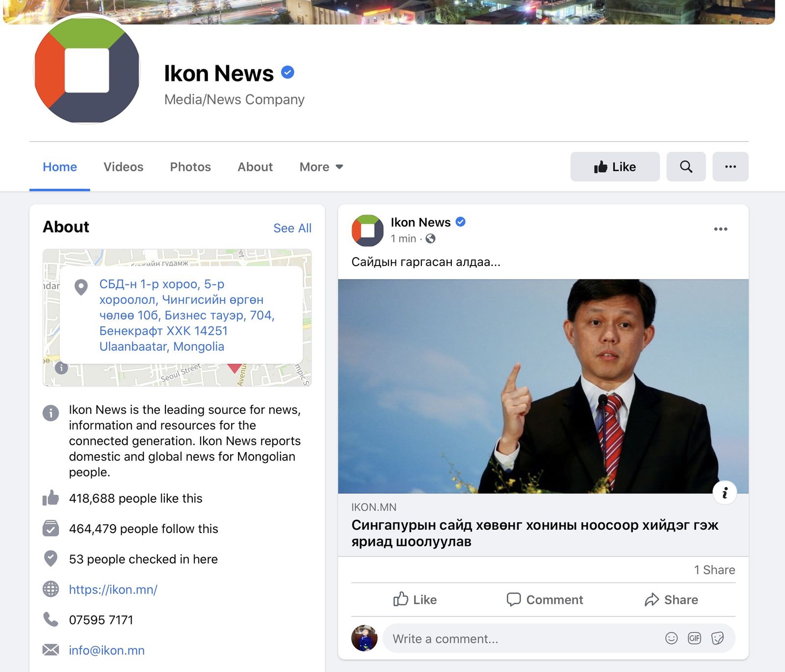Open the https://ikon.mn/ website link

click(113, 590)
